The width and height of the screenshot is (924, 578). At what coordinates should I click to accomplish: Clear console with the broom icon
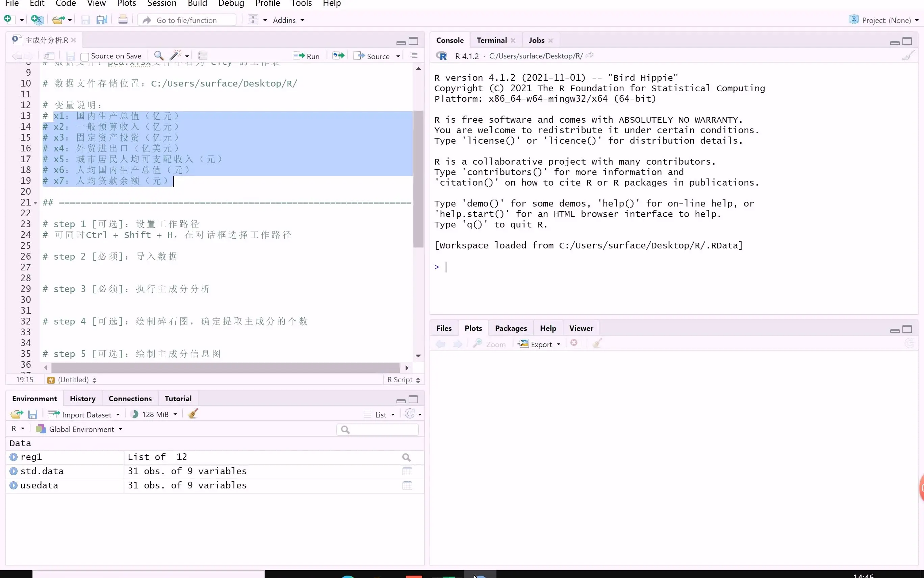908,56
